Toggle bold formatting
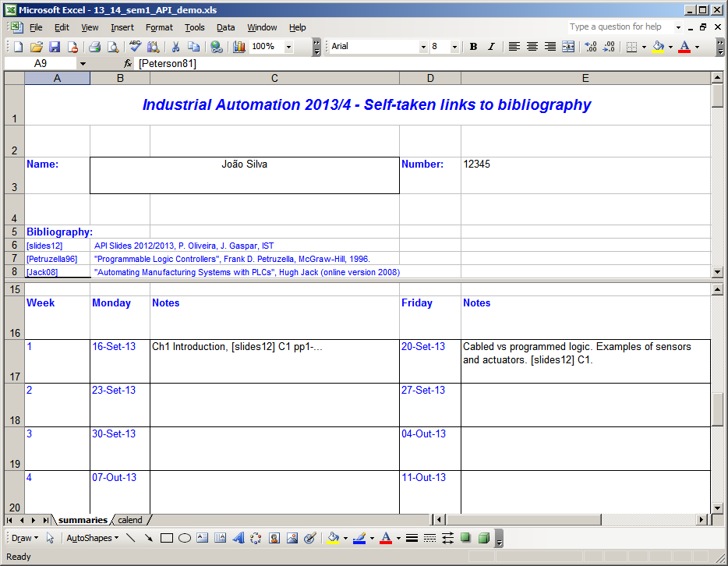 [473, 47]
